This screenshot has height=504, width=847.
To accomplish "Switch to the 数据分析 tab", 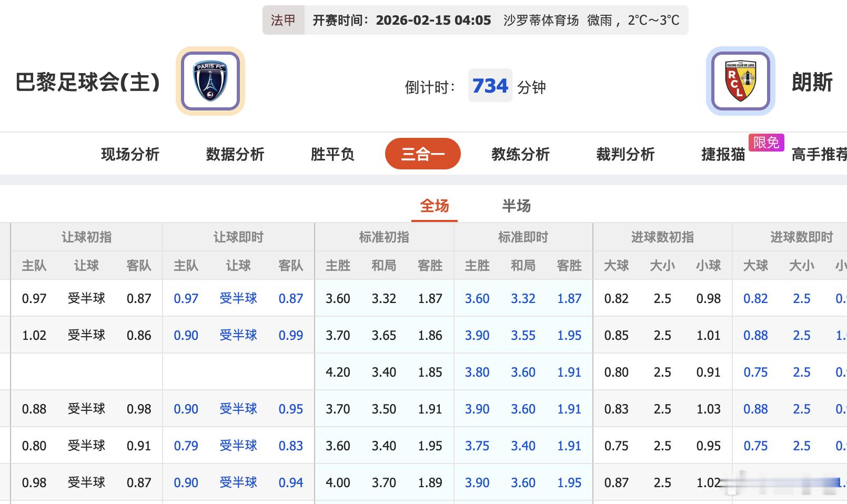I will [x=235, y=154].
